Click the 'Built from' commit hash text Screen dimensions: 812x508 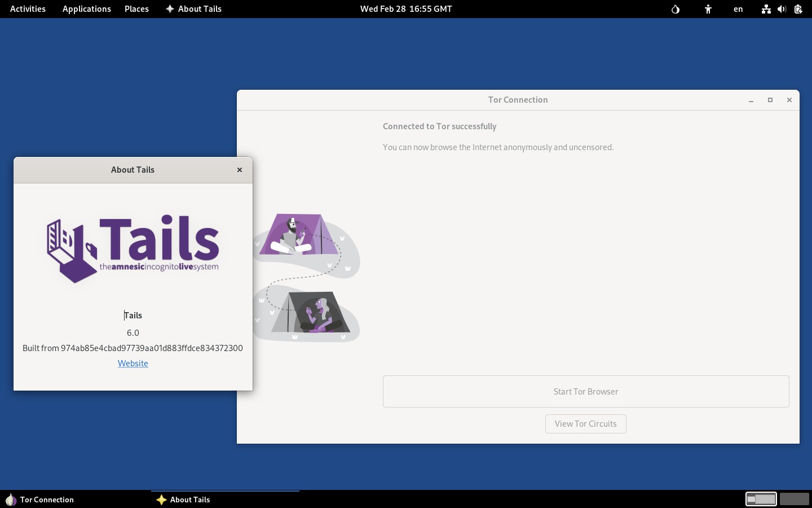tap(133, 348)
